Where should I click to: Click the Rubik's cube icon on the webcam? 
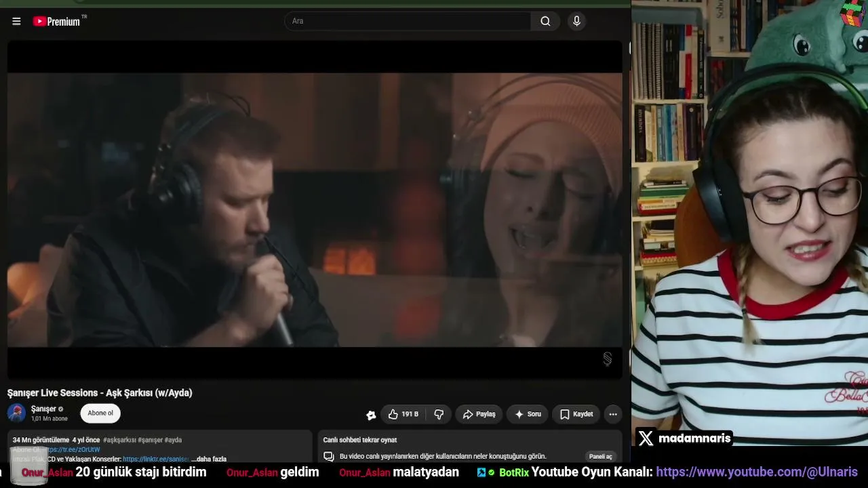point(852,13)
